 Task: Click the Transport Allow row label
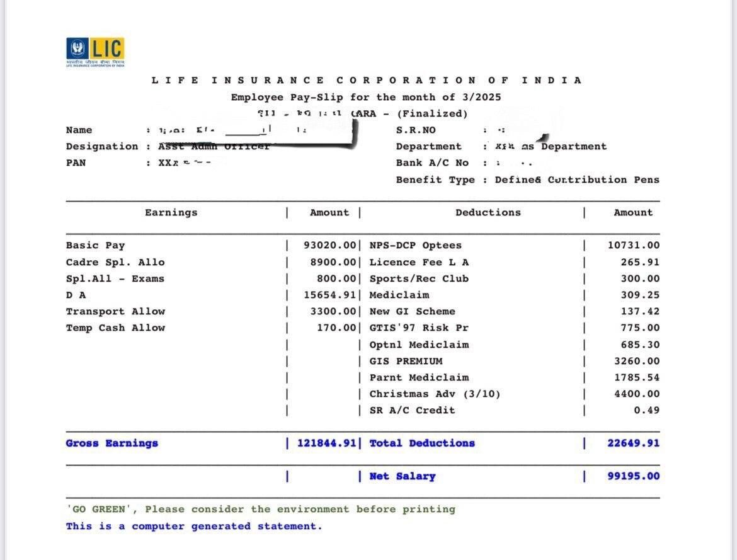tap(115, 311)
